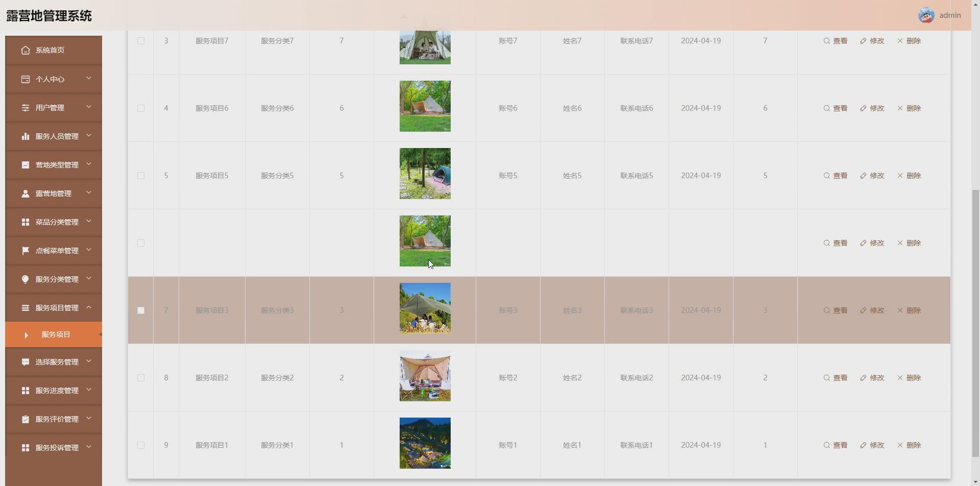Screen dimensions: 980x486
Task: Open the 点餐菜单管理 flag icon
Action: point(26,250)
